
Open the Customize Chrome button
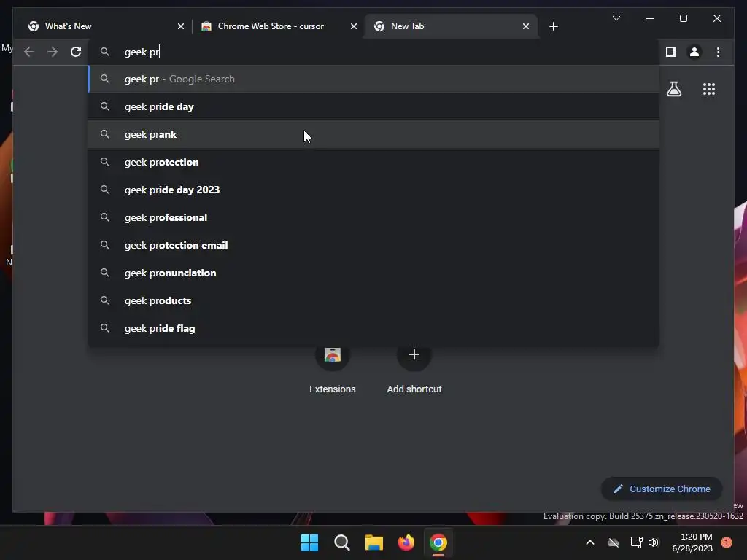coord(662,489)
